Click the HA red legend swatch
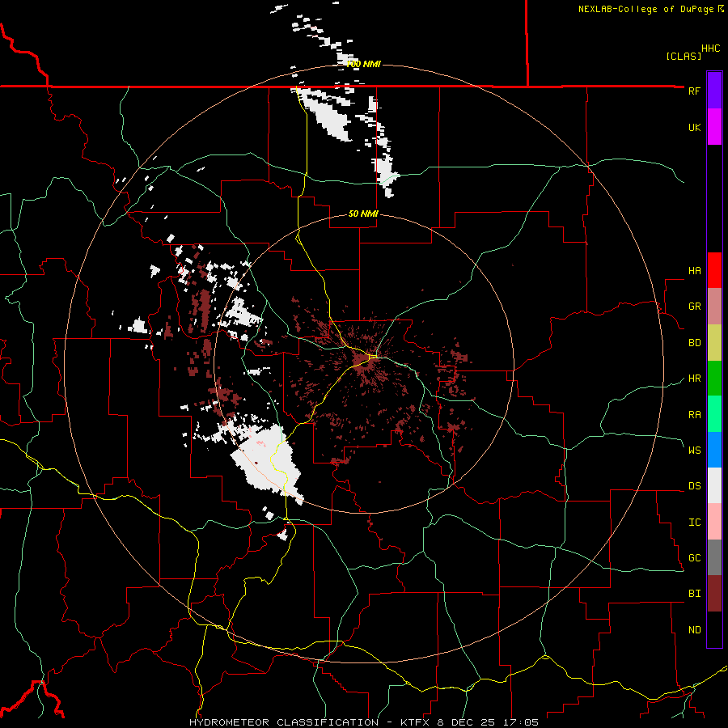728x728 pixels. (714, 270)
